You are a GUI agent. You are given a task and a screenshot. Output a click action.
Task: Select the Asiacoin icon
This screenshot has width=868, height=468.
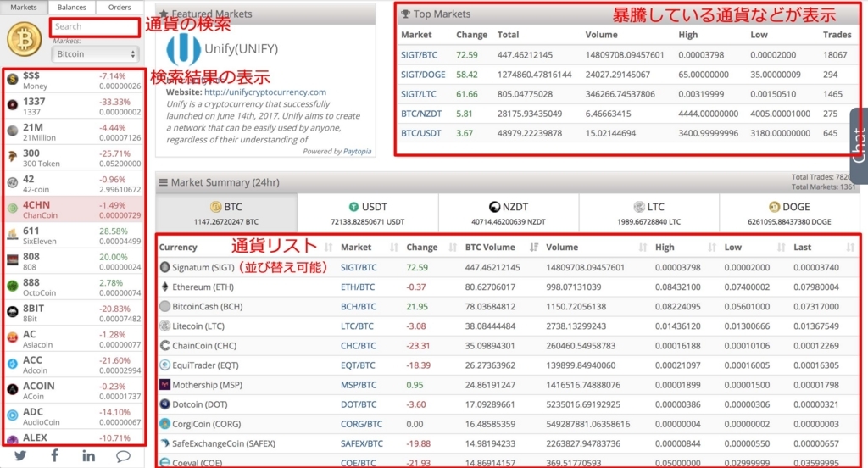pyautogui.click(x=12, y=337)
